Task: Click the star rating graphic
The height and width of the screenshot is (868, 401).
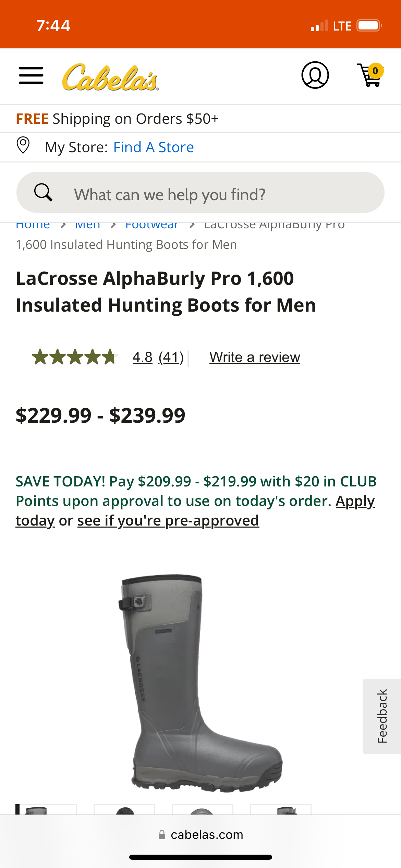Action: (74, 357)
